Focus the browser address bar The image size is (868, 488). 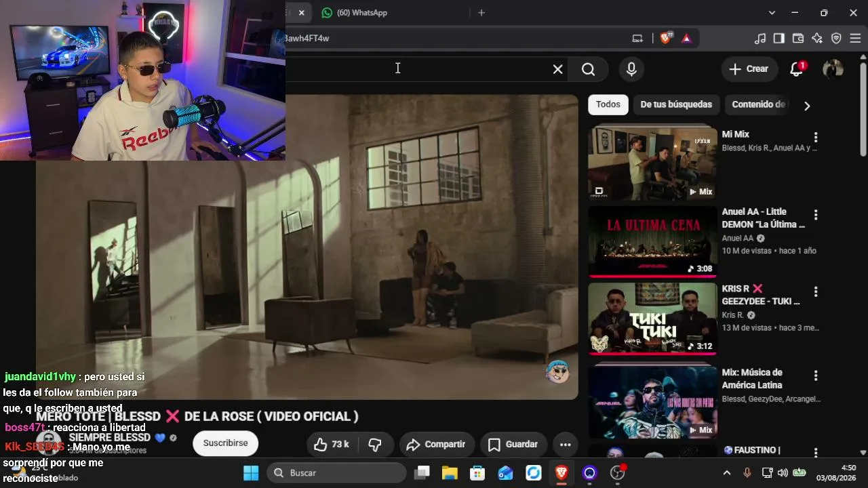[x=454, y=38]
